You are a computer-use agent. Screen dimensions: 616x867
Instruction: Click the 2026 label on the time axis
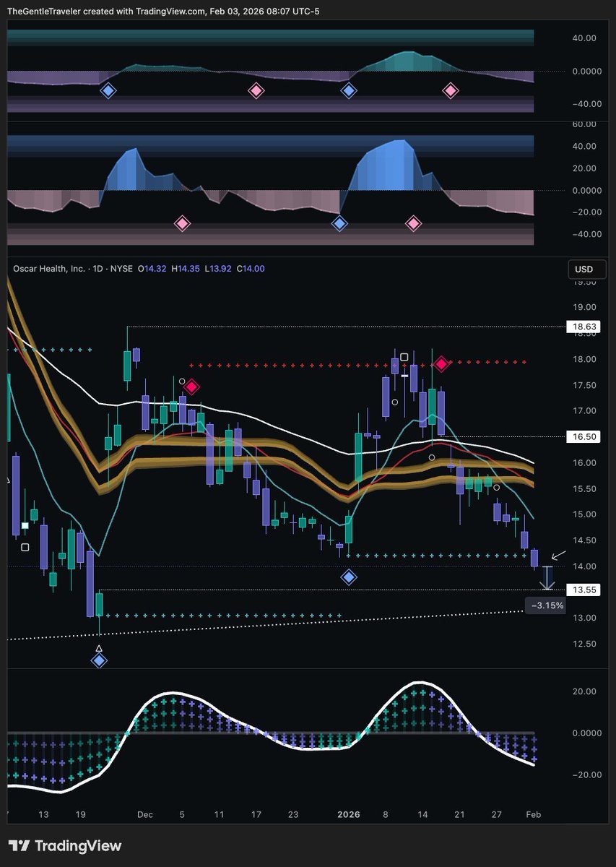[x=348, y=814]
